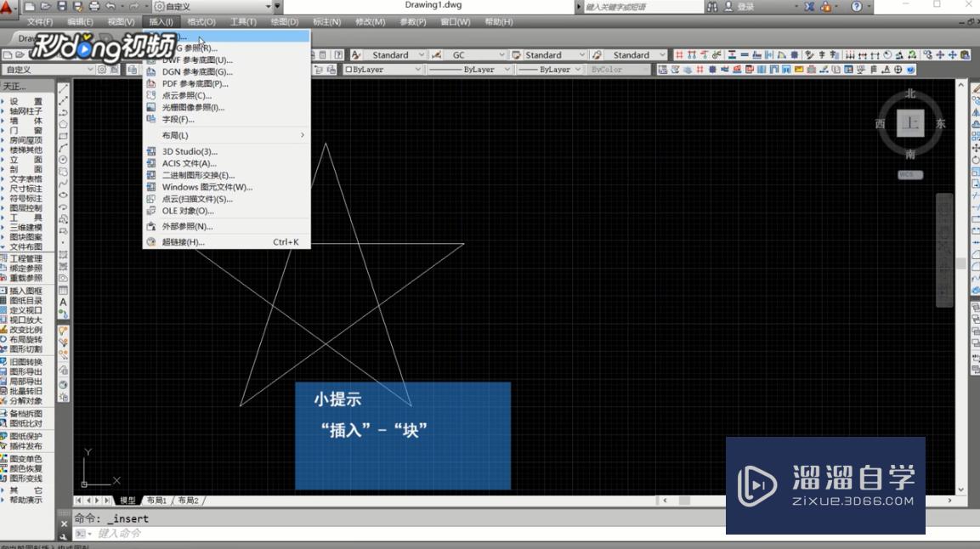Click the keyword search input box
Image resolution: width=980 pixels, height=549 pixels.
(x=643, y=7)
